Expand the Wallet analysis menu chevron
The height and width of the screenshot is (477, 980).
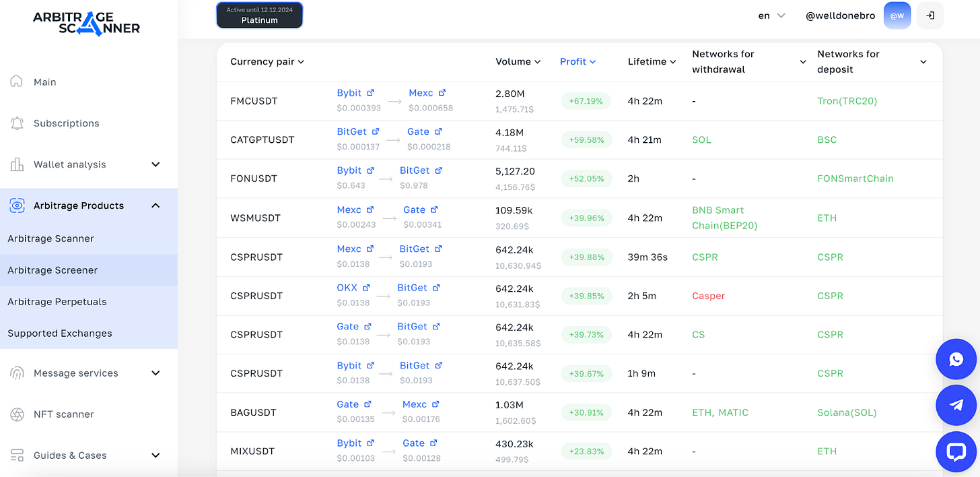pyautogui.click(x=155, y=164)
